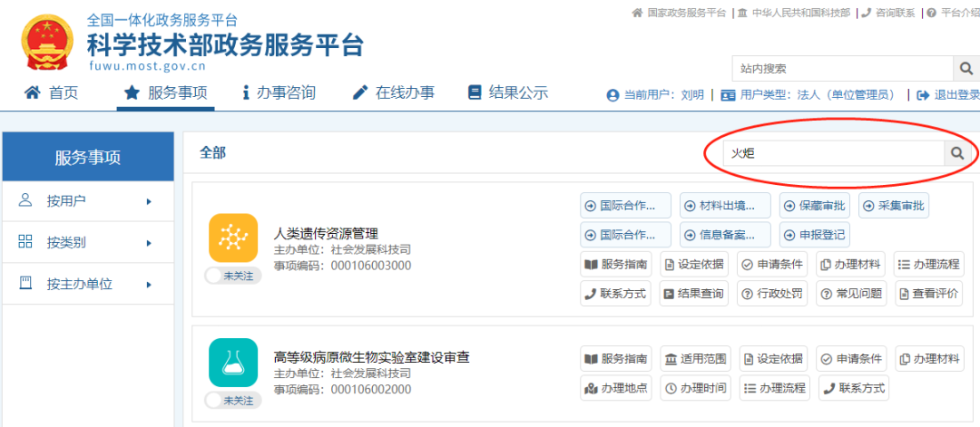Open 办理流程 for 高等级病原微生物实验室建设审查
This screenshot has width=980, height=427.
[x=774, y=388]
